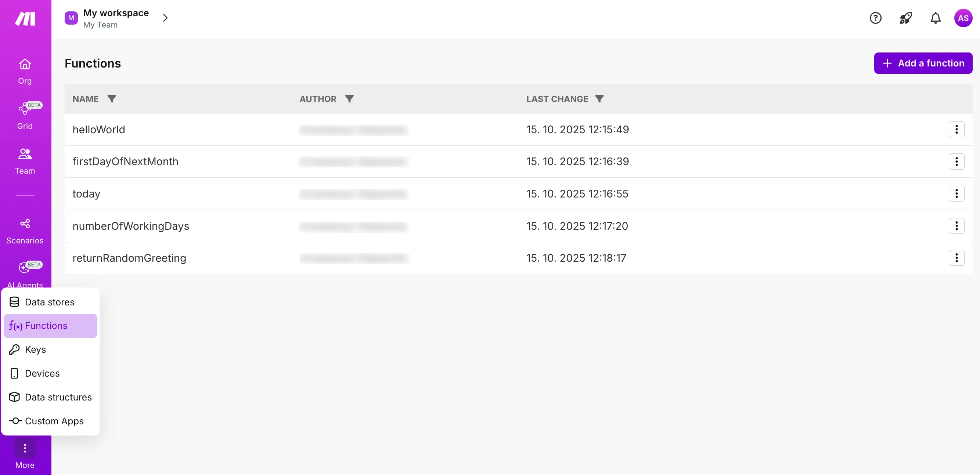Screen dimensions: 980x475
Task: Open options menu for returnRandomGreeting row
Action: coord(956,258)
